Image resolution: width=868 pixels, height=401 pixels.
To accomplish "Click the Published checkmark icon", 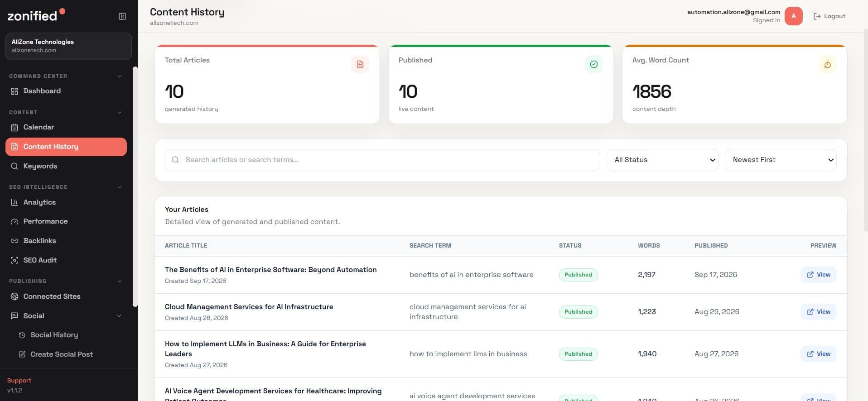I will [x=594, y=64].
